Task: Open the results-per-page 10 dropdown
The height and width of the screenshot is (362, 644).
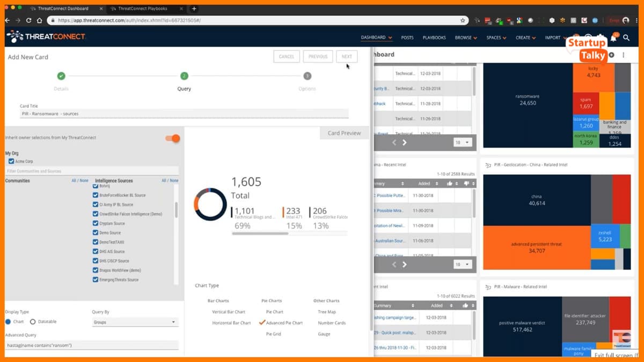Action: click(x=461, y=142)
